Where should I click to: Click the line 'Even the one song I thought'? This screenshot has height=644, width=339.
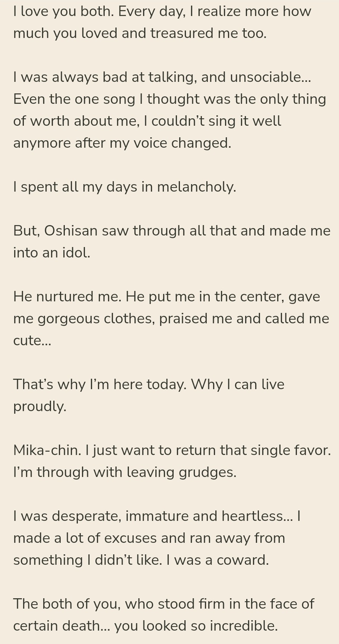click(169, 99)
